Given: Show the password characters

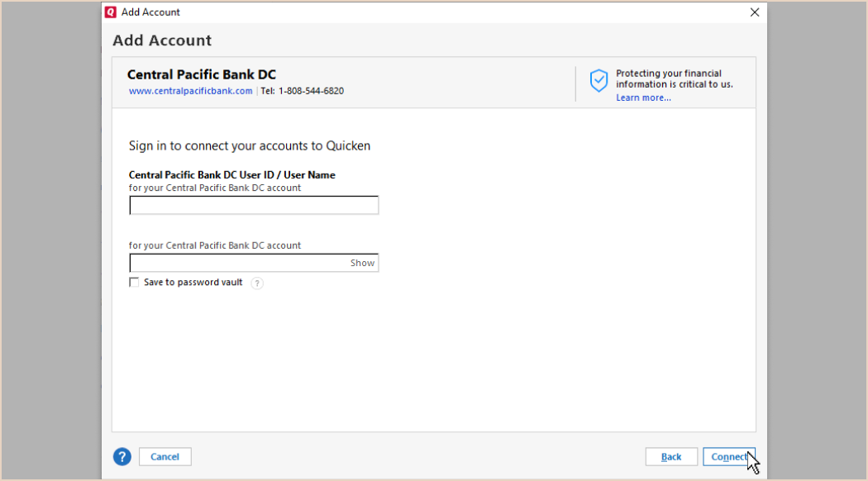Looking at the screenshot, I should (363, 263).
